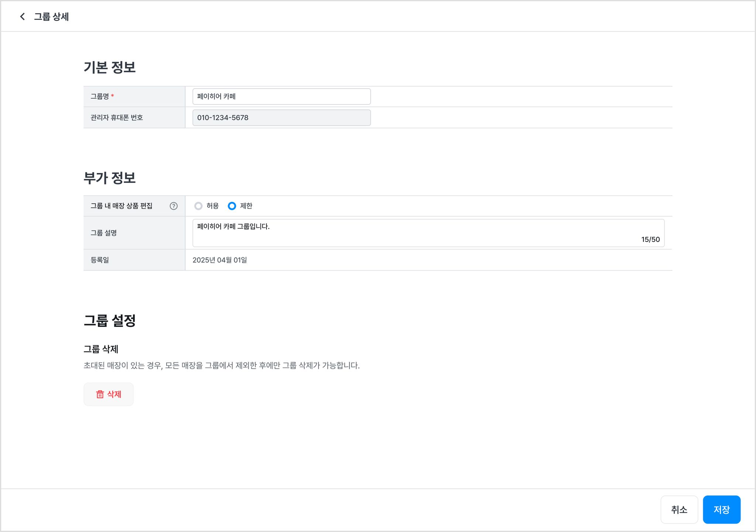
Task: Click the 그룹 설명 row label
Action: tap(104, 233)
